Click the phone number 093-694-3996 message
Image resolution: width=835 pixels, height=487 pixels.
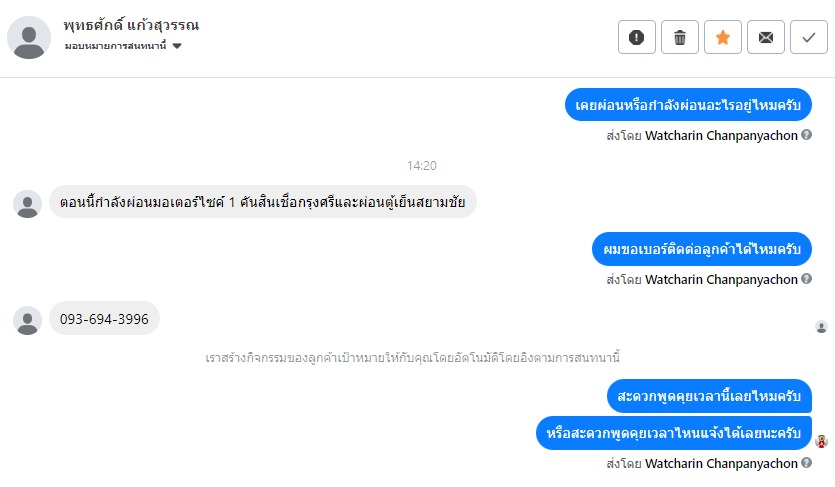point(104,319)
